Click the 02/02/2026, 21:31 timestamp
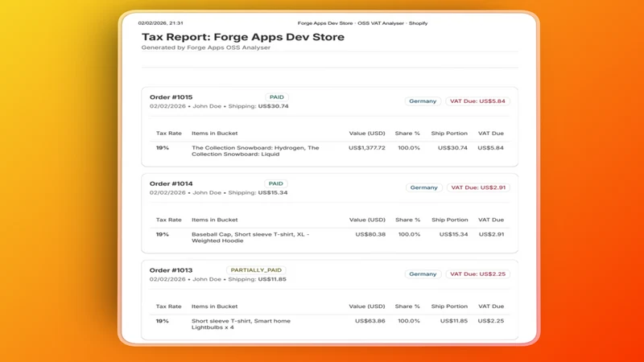 [x=160, y=23]
